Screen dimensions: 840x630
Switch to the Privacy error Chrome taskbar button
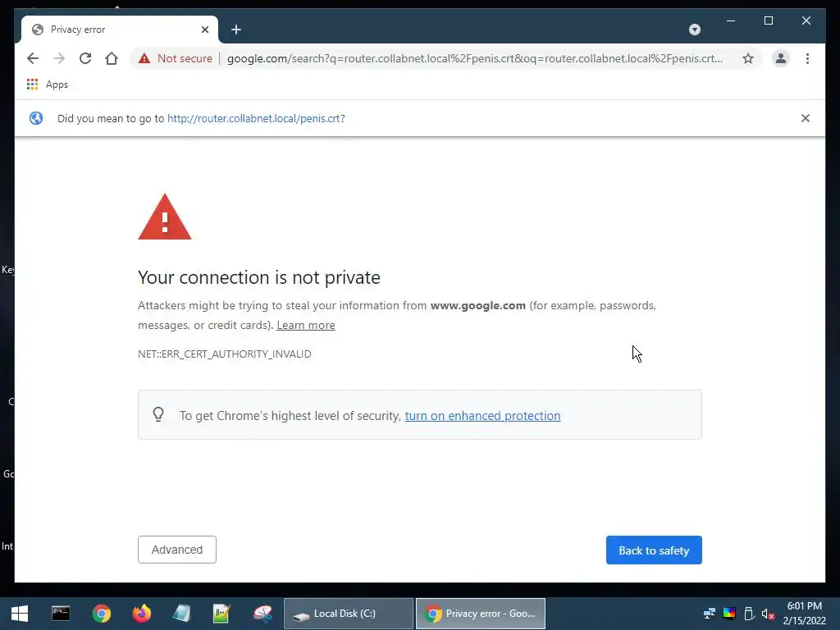481,614
